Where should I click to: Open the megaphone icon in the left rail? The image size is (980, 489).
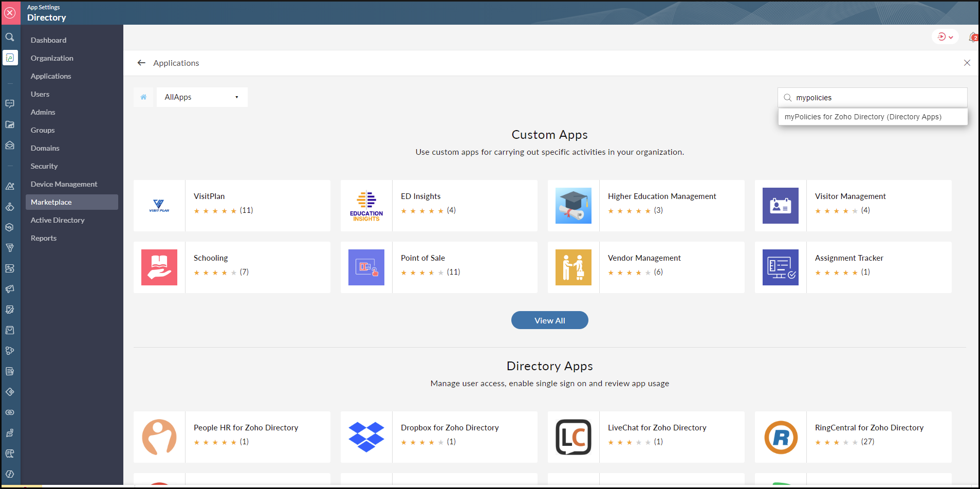10,289
